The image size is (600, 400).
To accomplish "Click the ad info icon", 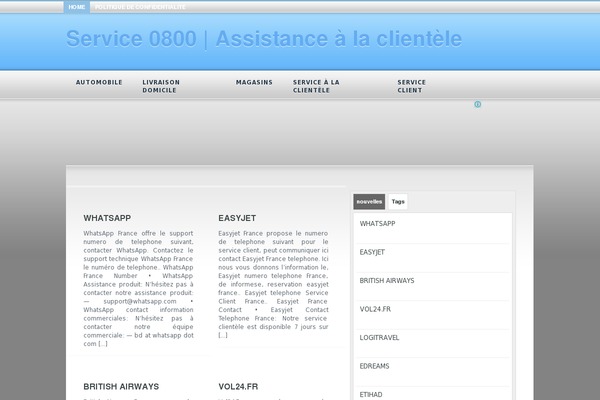I will 478,104.
